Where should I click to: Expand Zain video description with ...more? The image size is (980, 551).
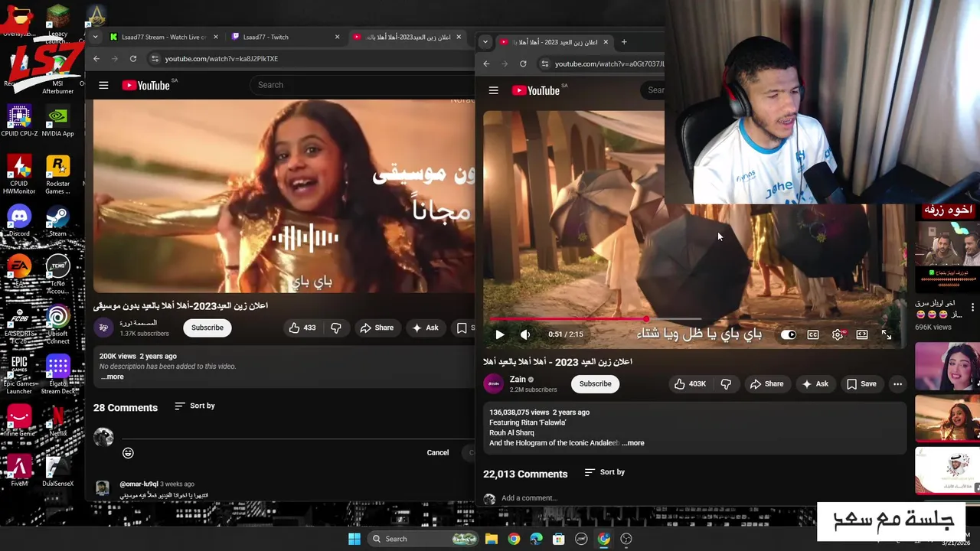632,443
